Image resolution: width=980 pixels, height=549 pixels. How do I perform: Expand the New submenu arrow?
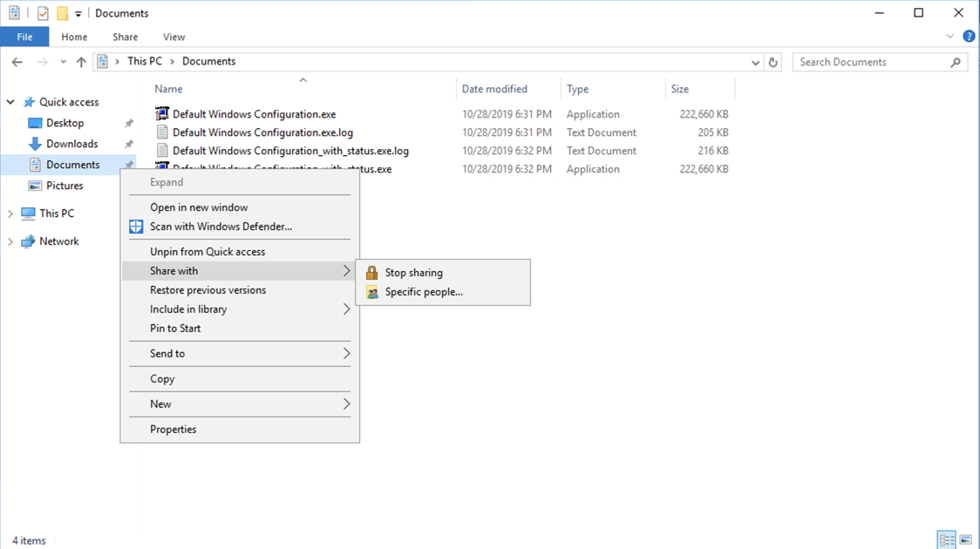(x=346, y=404)
